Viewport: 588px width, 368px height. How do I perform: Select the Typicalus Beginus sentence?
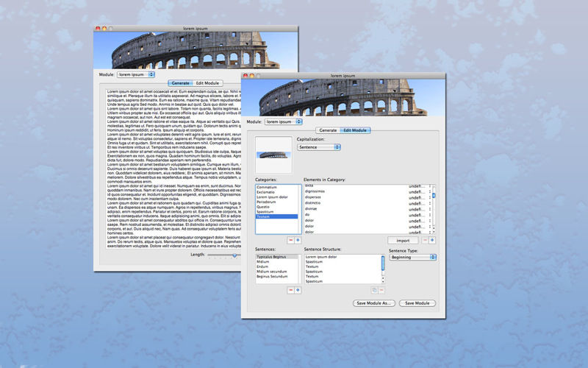coord(277,257)
